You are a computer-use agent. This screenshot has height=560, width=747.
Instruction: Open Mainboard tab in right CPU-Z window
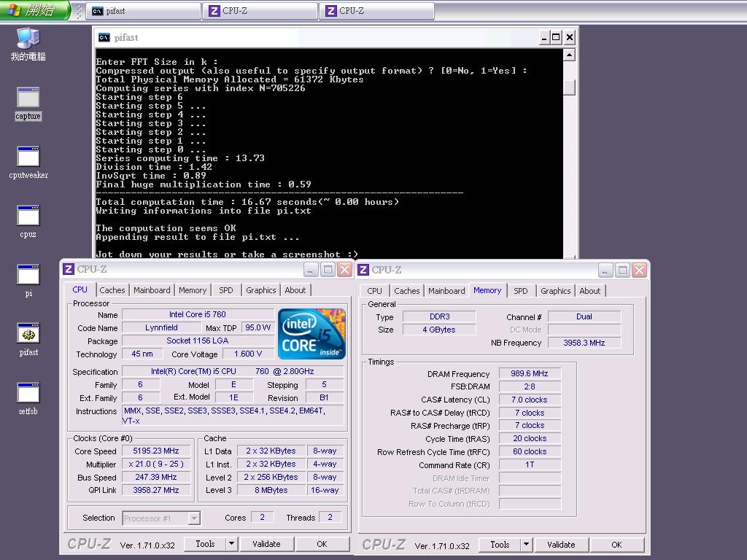coord(446,290)
